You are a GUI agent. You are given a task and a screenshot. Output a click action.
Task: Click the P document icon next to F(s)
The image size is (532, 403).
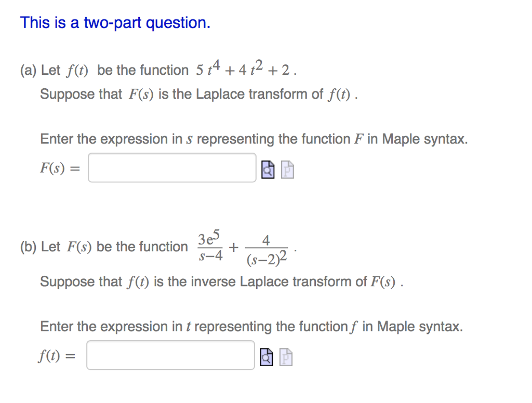(286, 169)
